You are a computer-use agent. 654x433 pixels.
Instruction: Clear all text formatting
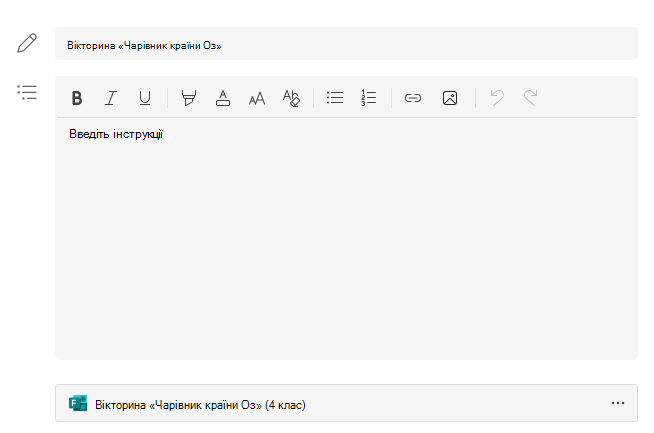pyautogui.click(x=291, y=98)
